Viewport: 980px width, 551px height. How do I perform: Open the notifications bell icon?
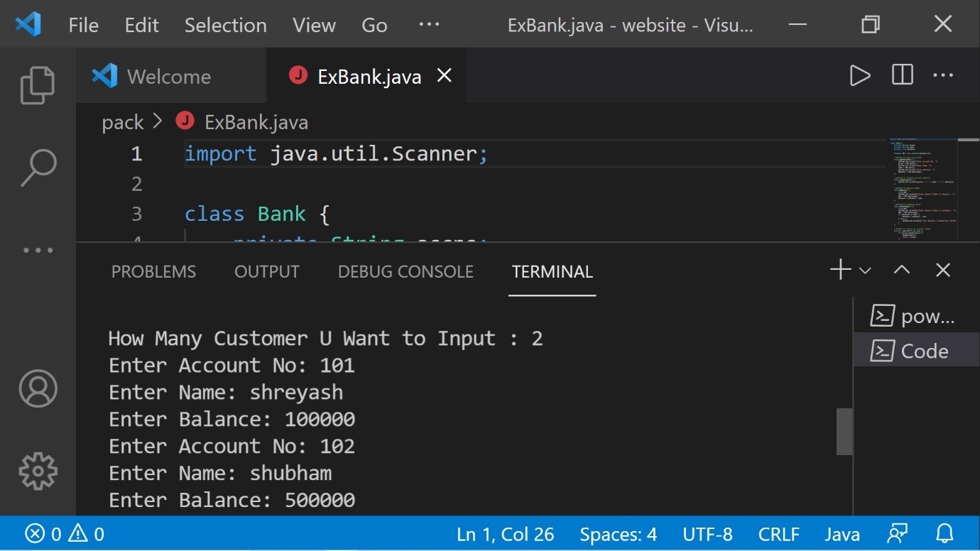(944, 533)
